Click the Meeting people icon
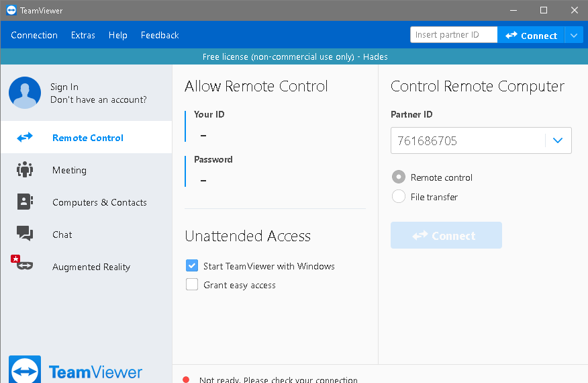This screenshot has width=588, height=383. click(x=25, y=169)
